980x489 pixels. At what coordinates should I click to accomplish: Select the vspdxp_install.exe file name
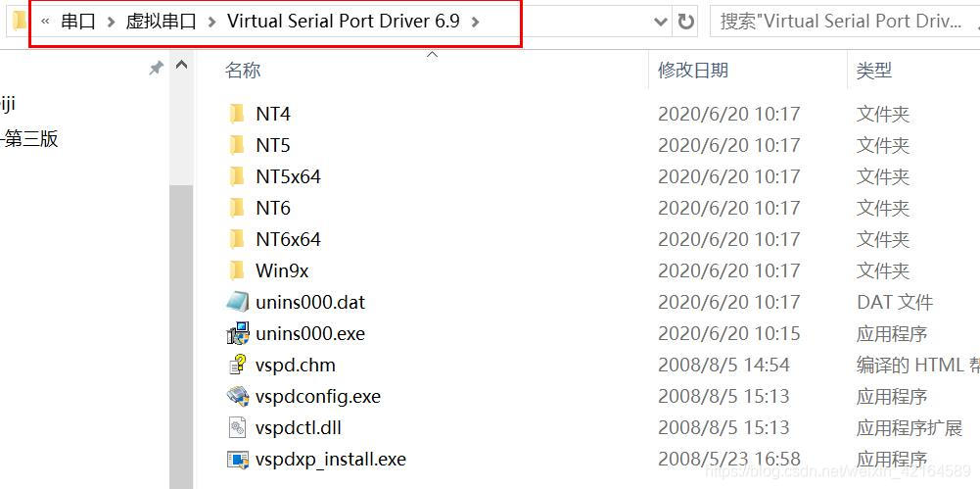331,460
